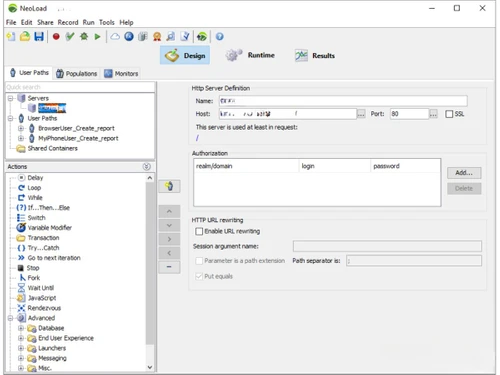
Task: Enable URL rewriting checkbox
Action: coord(199,231)
